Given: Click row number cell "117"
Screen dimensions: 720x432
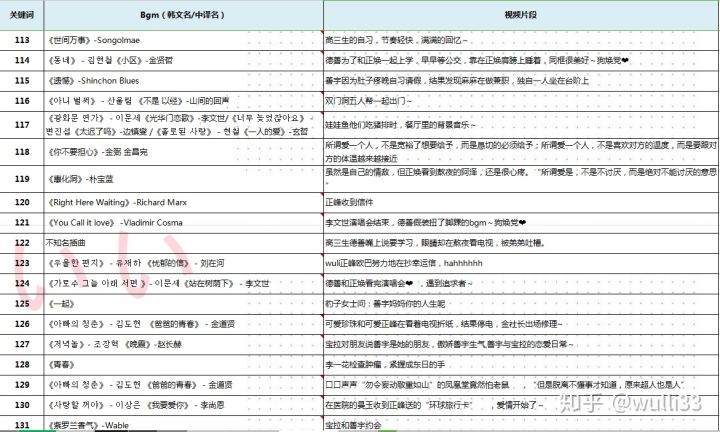Looking at the screenshot, I should (22, 125).
